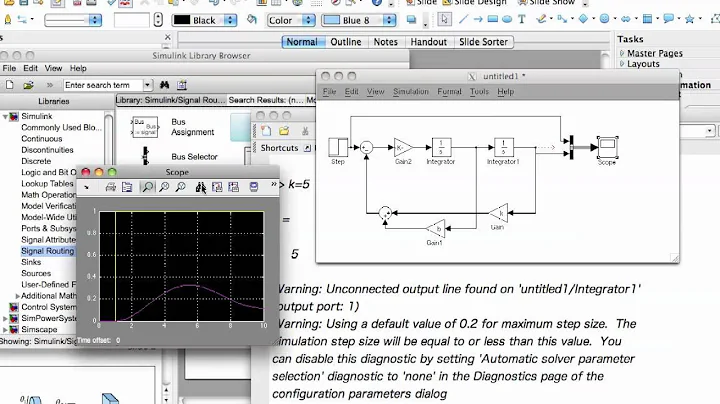Select Zoom X-axis tool in Scope
The image size is (720, 404).
click(x=164, y=187)
